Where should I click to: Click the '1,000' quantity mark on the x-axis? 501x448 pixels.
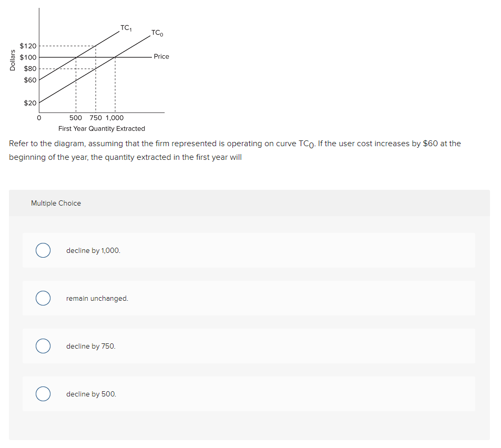coord(115,118)
